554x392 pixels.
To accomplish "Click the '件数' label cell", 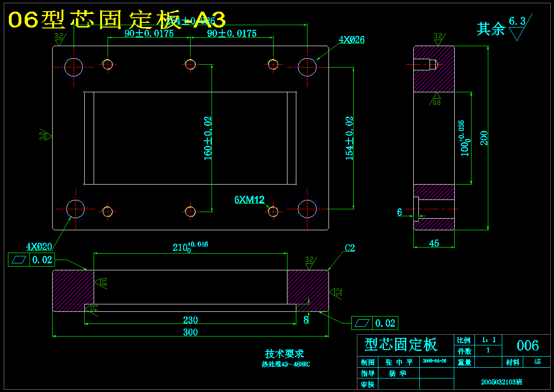I will point(464,351).
